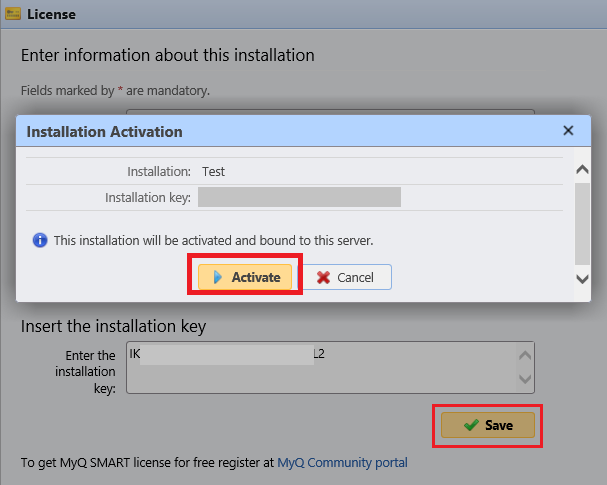Image resolution: width=607 pixels, height=485 pixels.
Task: Click the input field partly hidden above dialog
Action: [330, 111]
